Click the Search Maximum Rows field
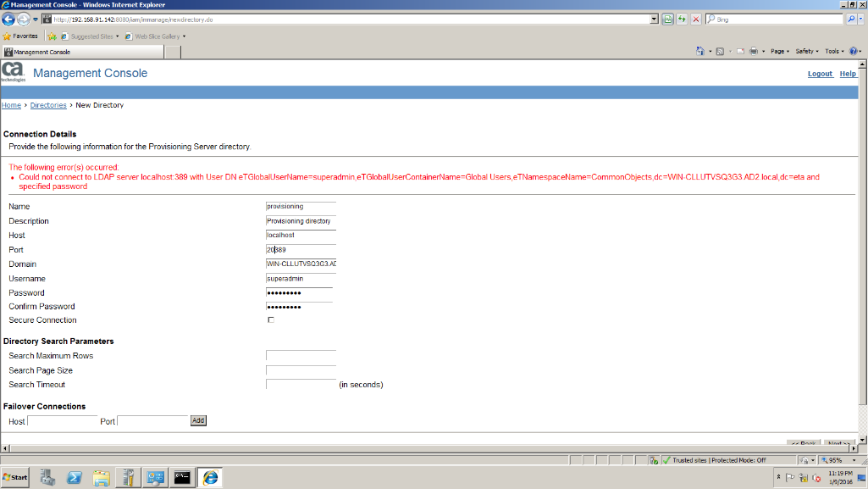 pyautogui.click(x=301, y=356)
